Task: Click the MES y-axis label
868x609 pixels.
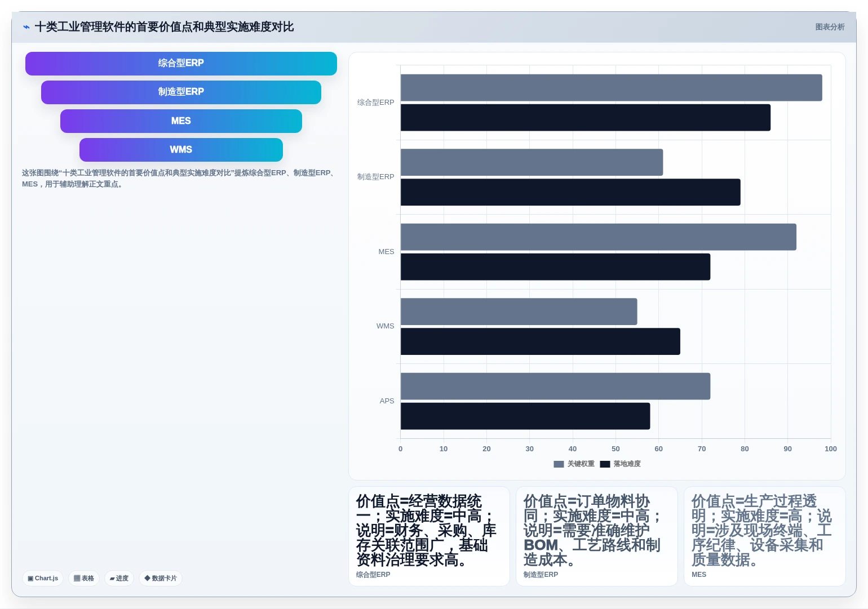Action: click(x=386, y=252)
